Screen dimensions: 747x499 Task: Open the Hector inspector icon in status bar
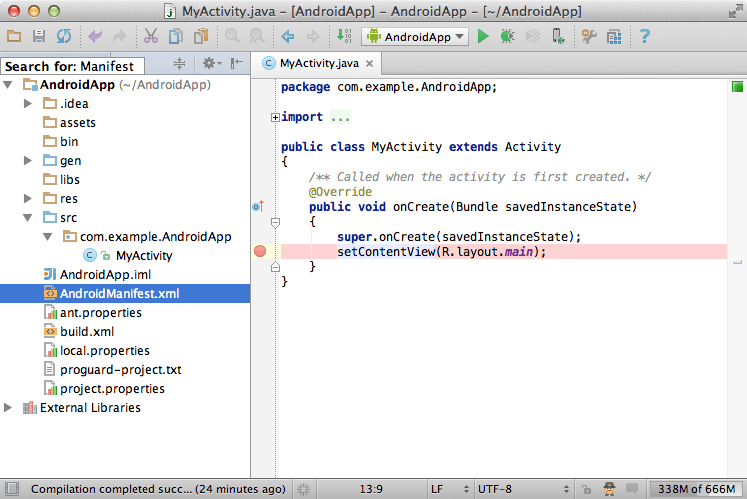point(609,489)
